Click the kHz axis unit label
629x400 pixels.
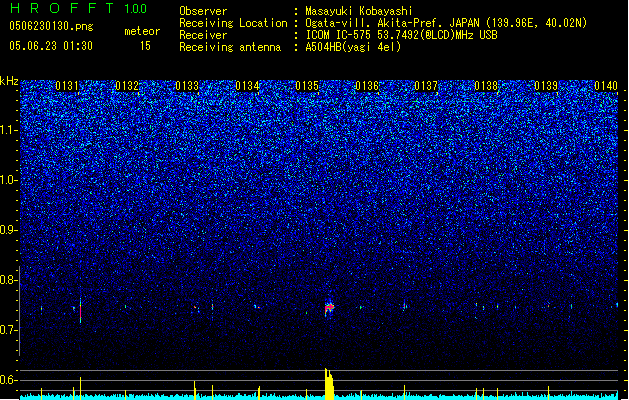click(x=9, y=81)
